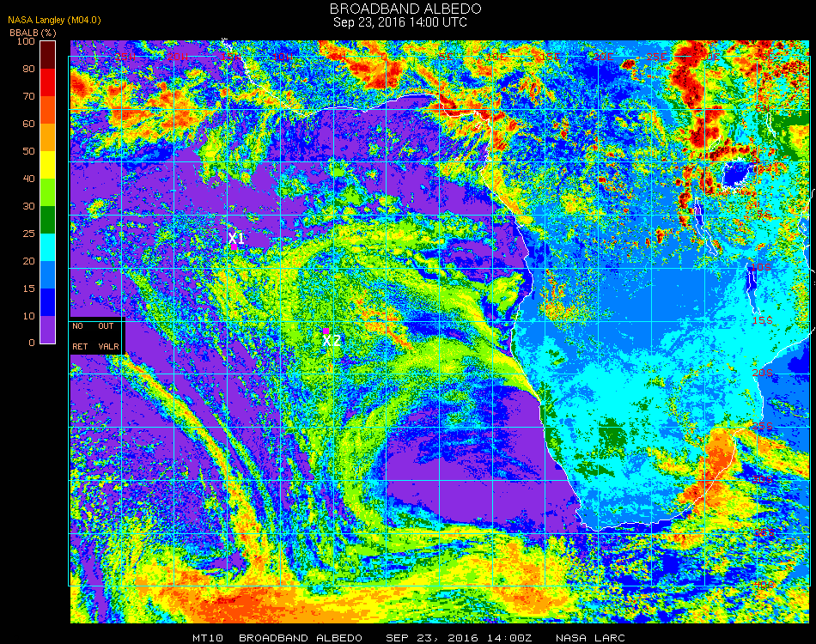This screenshot has width=816, height=644.
Task: Click the '60' color scale value
Action: pyautogui.click(x=28, y=124)
